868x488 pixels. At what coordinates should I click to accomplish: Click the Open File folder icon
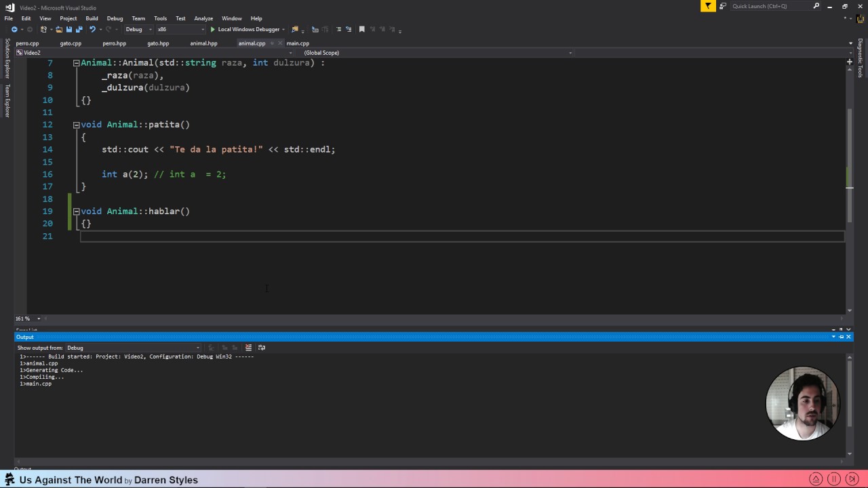[x=59, y=29]
